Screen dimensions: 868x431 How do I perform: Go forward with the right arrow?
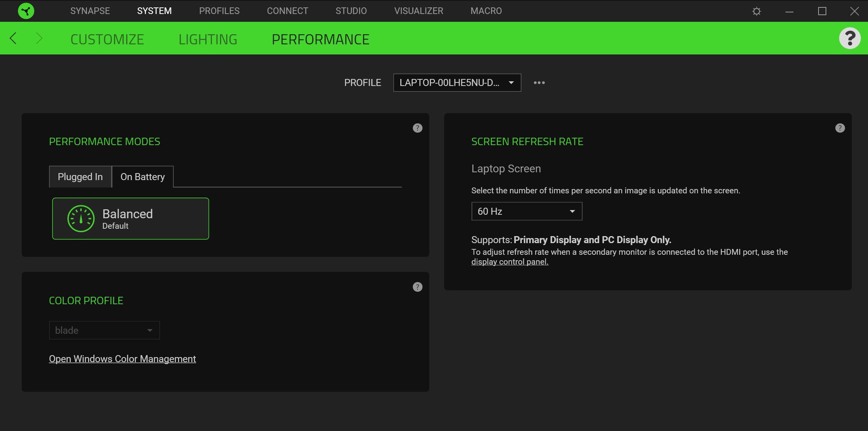coord(39,38)
